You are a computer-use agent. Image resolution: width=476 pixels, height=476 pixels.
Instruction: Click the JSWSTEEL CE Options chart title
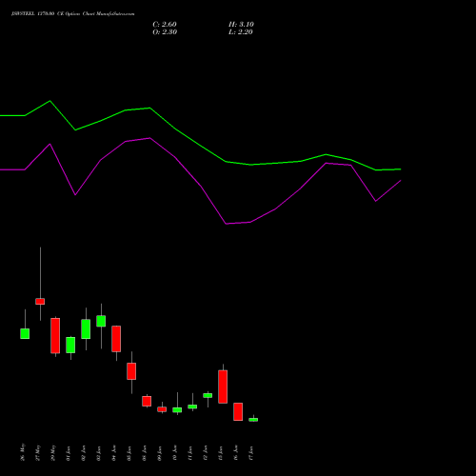click(x=72, y=14)
